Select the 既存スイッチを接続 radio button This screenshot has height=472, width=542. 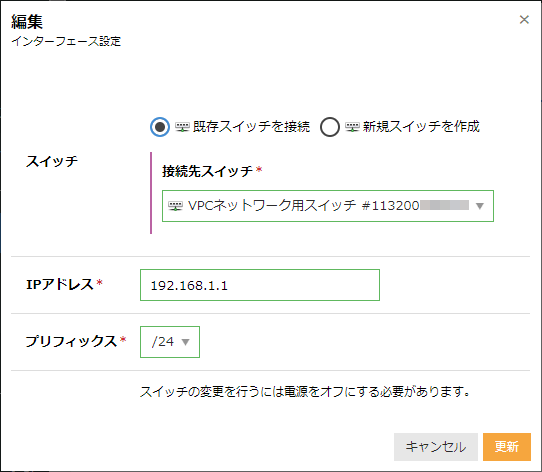coord(160,127)
